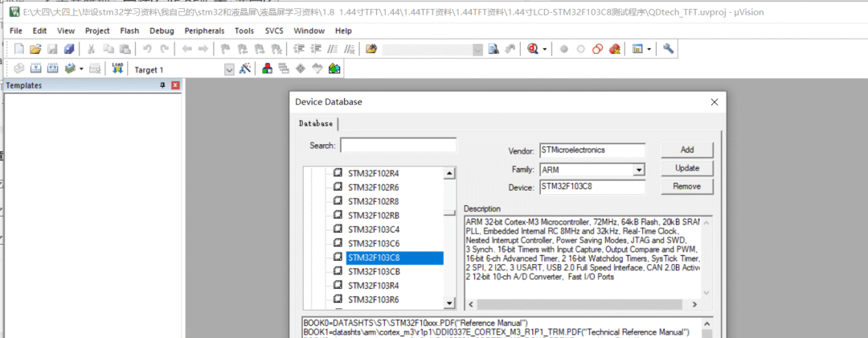Screen dimensions: 868x338
Task: Click the Save All icon
Action: [x=68, y=49]
